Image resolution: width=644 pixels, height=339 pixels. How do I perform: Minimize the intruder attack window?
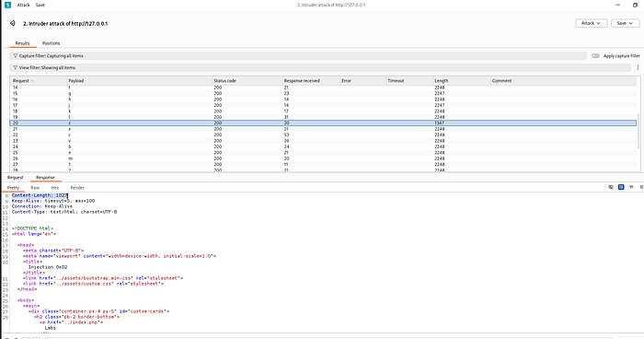(x=617, y=5)
